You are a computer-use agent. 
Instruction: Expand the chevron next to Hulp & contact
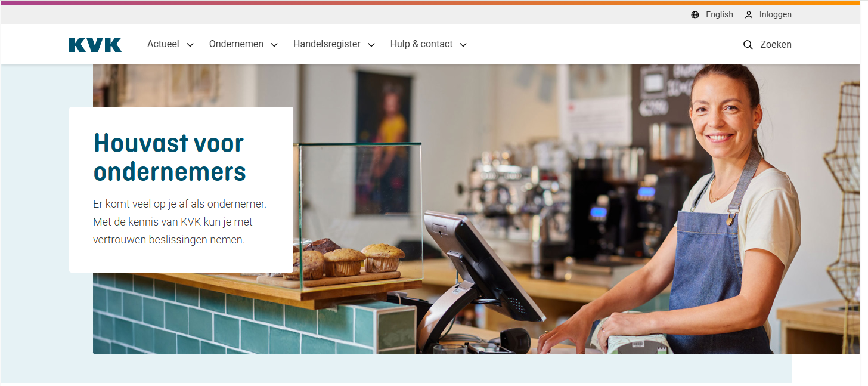tap(463, 45)
